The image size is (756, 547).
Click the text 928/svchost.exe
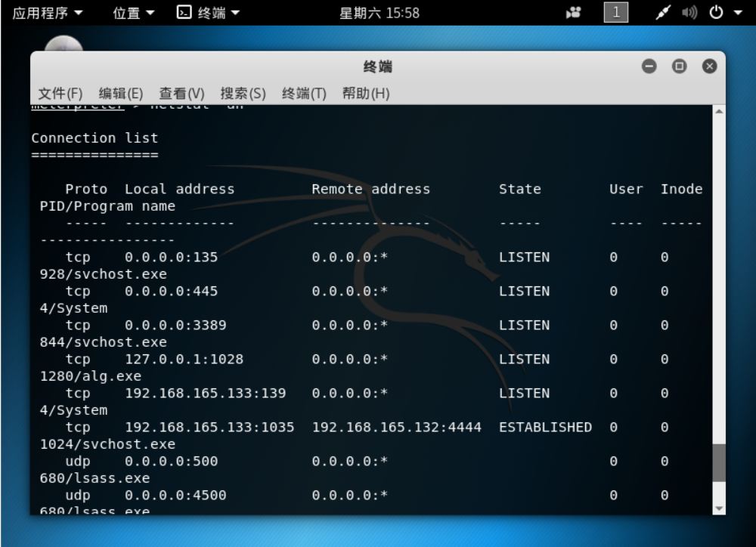tap(103, 274)
